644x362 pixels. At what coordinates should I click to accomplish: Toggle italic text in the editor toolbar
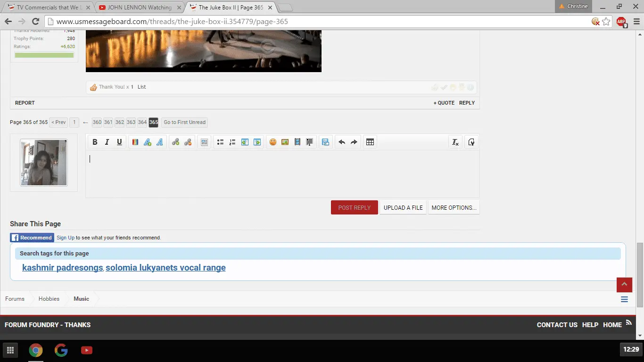click(107, 142)
